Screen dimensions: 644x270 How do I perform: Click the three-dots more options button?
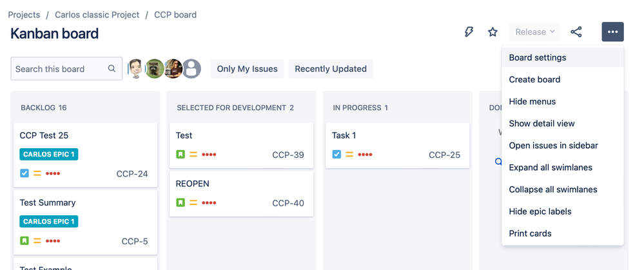pyautogui.click(x=613, y=32)
